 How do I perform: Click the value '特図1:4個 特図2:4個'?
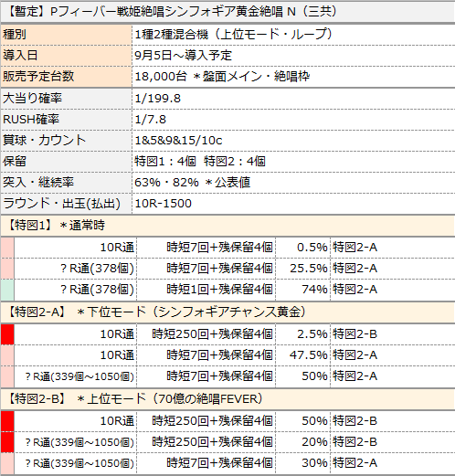200,162
